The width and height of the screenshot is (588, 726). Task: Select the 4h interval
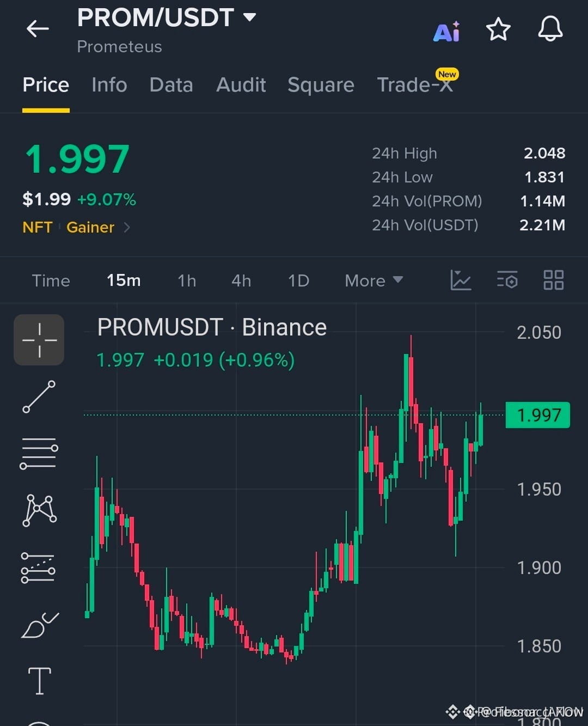(241, 280)
